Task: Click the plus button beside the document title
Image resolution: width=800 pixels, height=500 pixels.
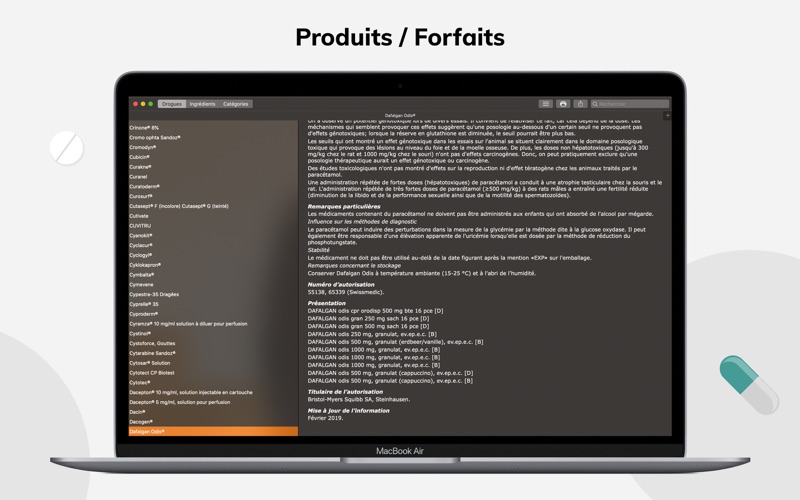Action: [x=667, y=116]
